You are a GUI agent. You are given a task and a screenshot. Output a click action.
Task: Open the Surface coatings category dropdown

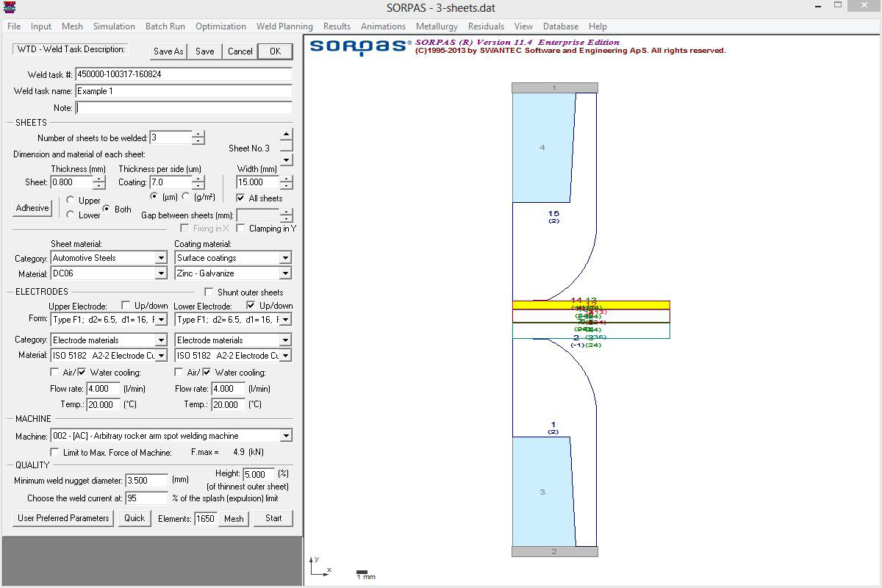point(285,258)
